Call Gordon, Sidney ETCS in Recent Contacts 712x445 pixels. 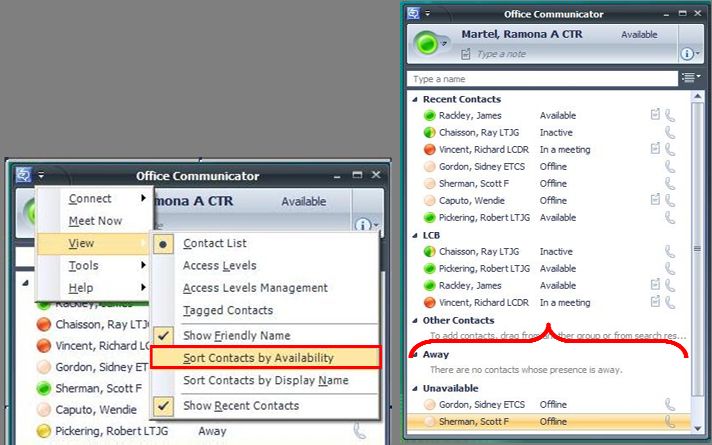pyautogui.click(x=670, y=167)
